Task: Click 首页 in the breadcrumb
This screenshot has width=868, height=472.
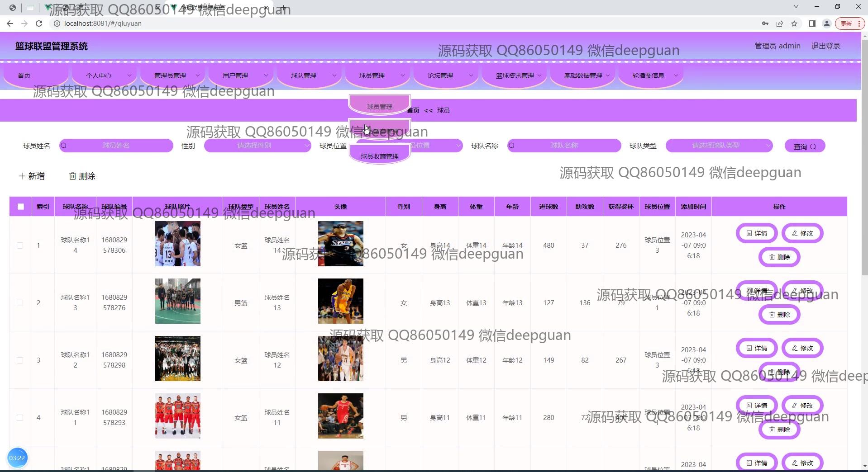Action: [413, 110]
